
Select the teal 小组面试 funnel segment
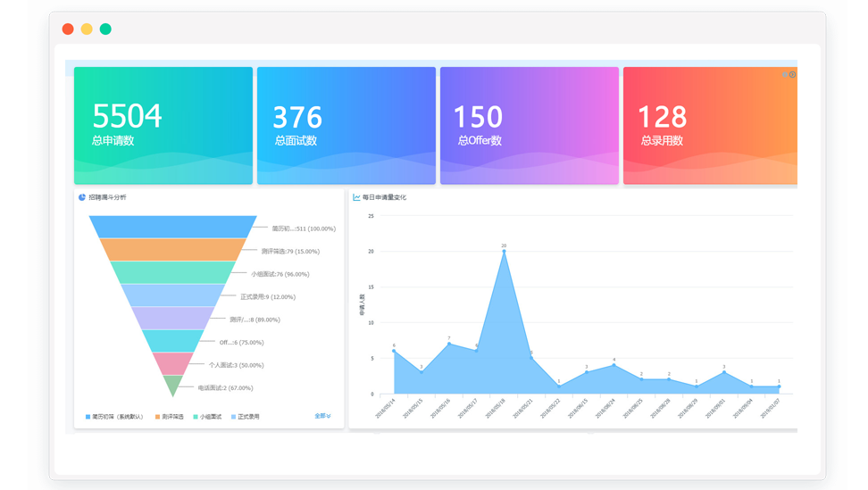coord(172,272)
